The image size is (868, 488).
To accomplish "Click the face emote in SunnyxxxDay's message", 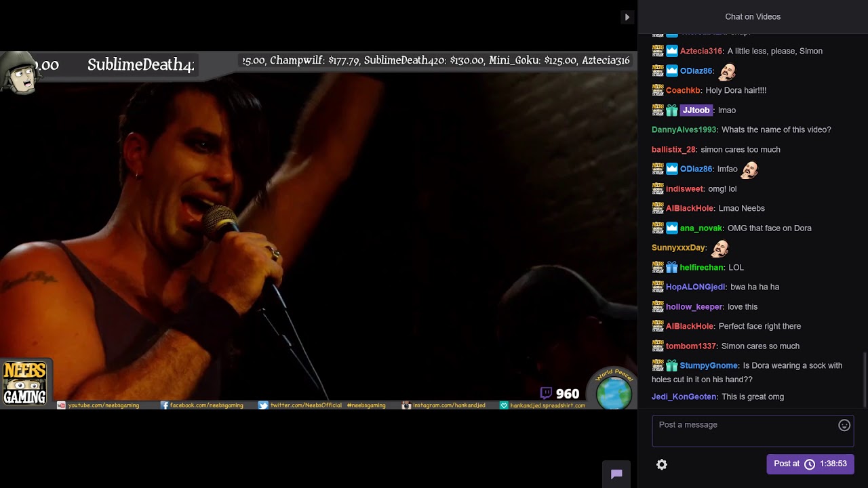I will pyautogui.click(x=720, y=247).
